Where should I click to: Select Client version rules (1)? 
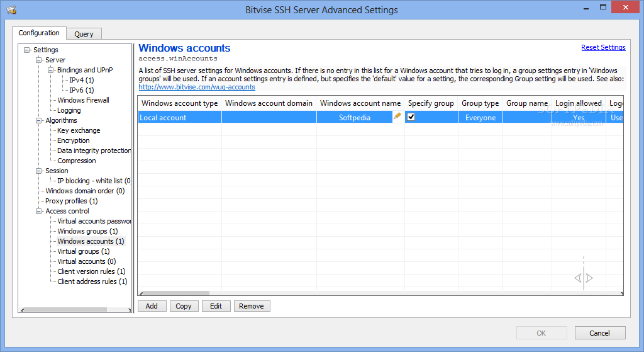point(91,271)
